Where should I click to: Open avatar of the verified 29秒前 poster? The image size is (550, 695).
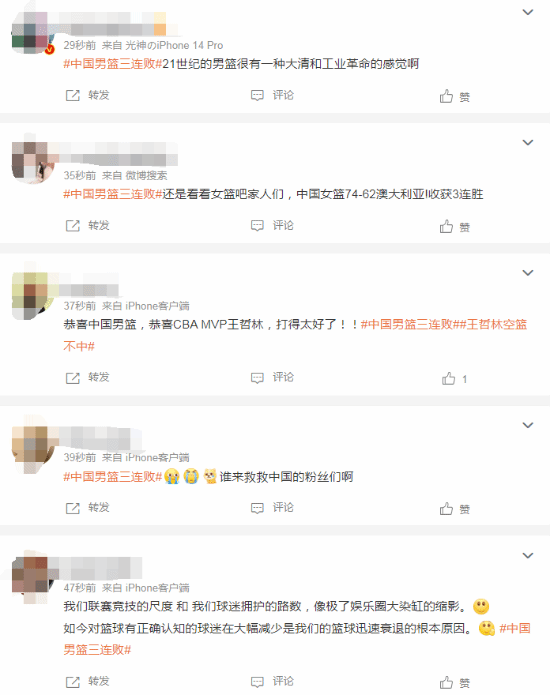pyautogui.click(x=32, y=33)
